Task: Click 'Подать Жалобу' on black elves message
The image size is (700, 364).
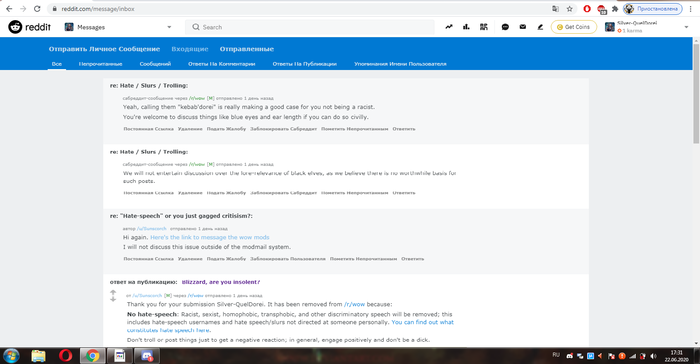Action: [226, 193]
